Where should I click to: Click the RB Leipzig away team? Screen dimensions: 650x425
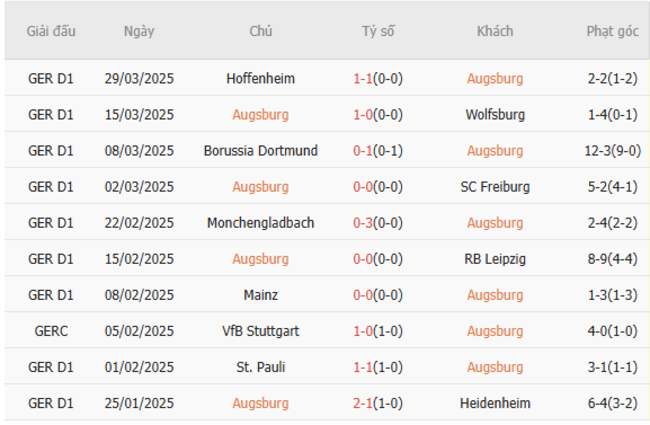click(x=494, y=258)
